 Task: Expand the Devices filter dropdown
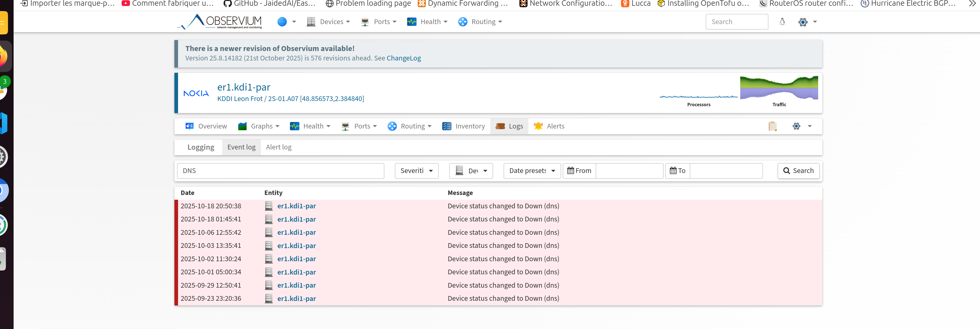(x=471, y=171)
